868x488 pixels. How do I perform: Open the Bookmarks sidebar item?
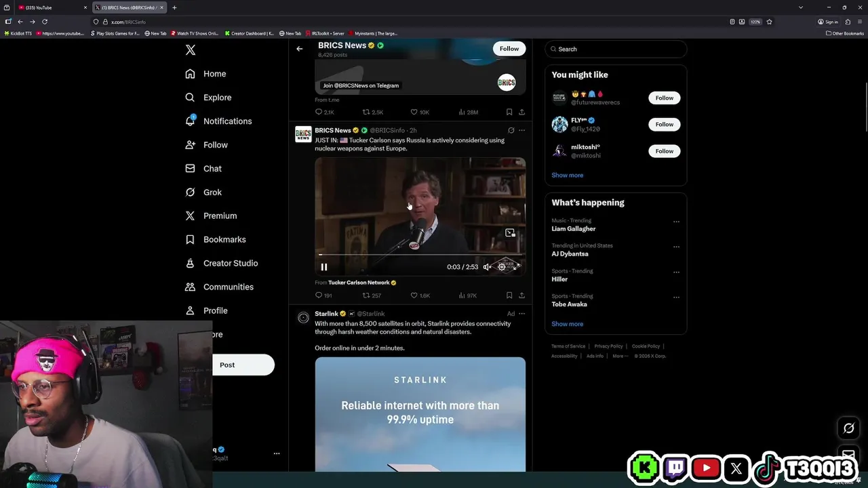pos(215,239)
